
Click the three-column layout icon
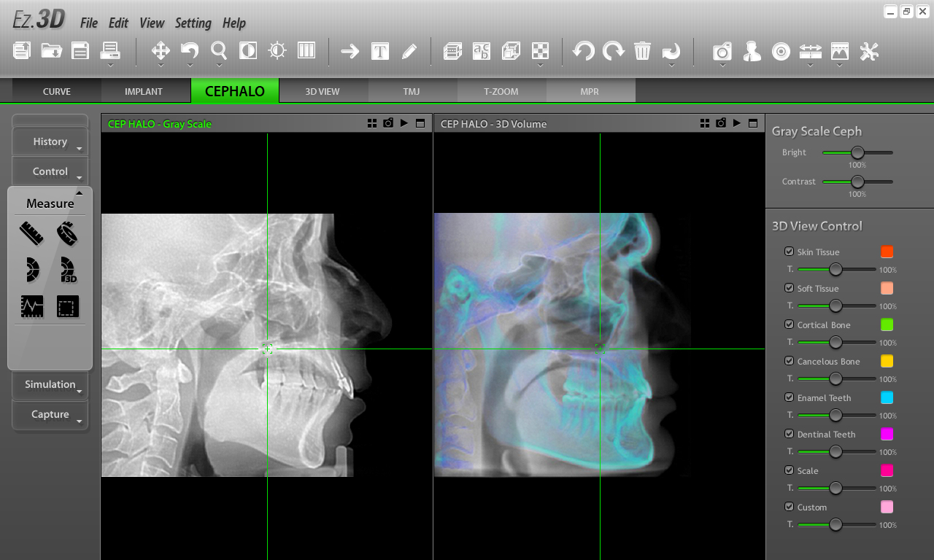(306, 50)
